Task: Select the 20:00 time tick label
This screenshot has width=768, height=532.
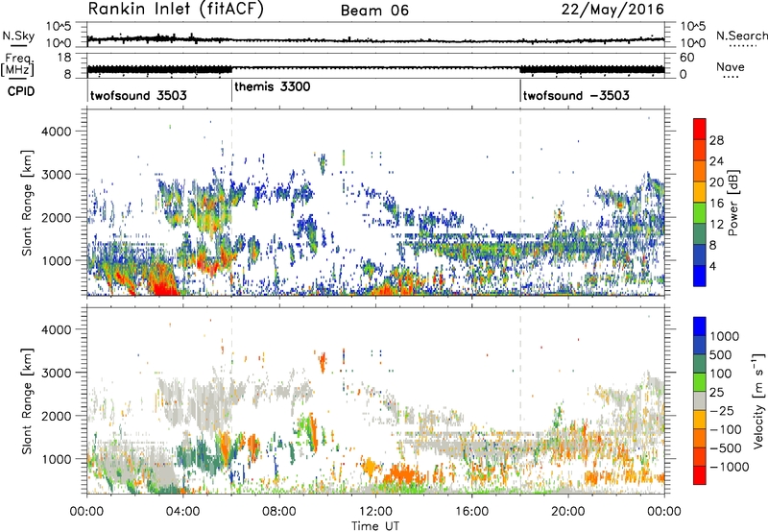Action: tap(568, 512)
